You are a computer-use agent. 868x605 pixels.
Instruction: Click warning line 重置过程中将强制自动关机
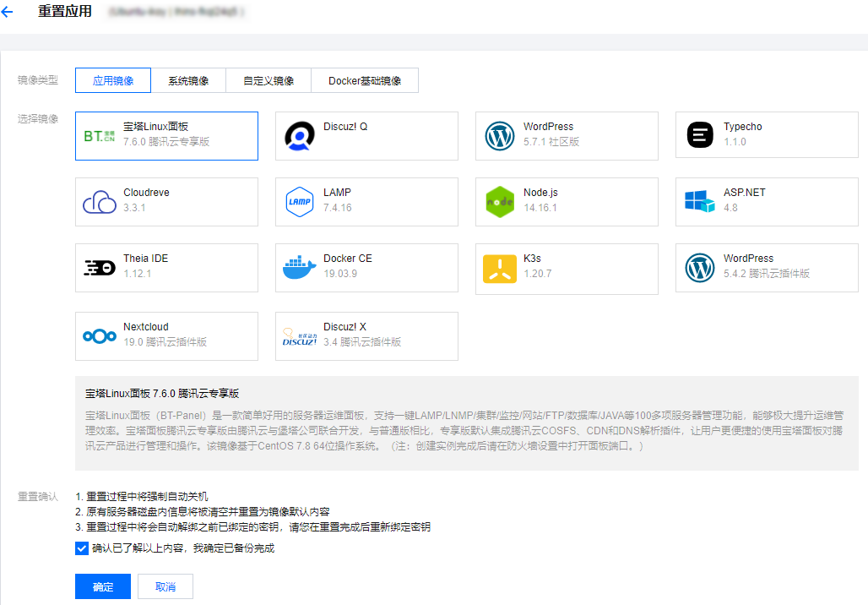(147, 496)
